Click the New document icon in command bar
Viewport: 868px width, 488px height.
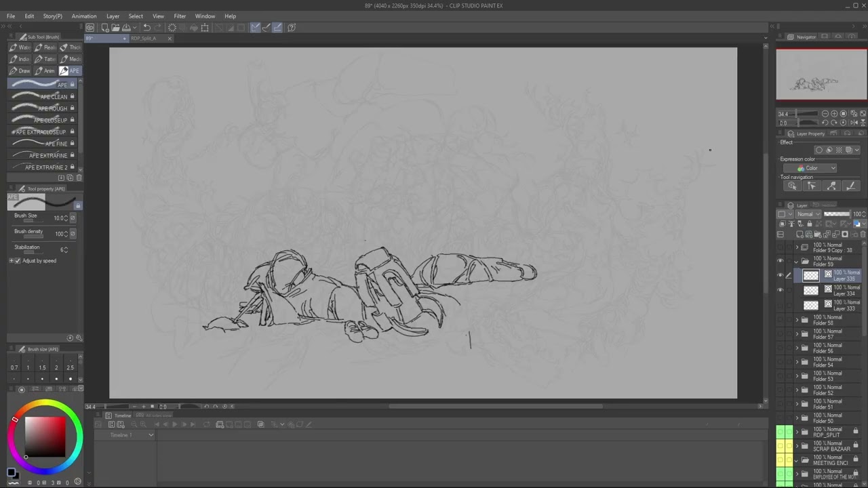(x=105, y=28)
